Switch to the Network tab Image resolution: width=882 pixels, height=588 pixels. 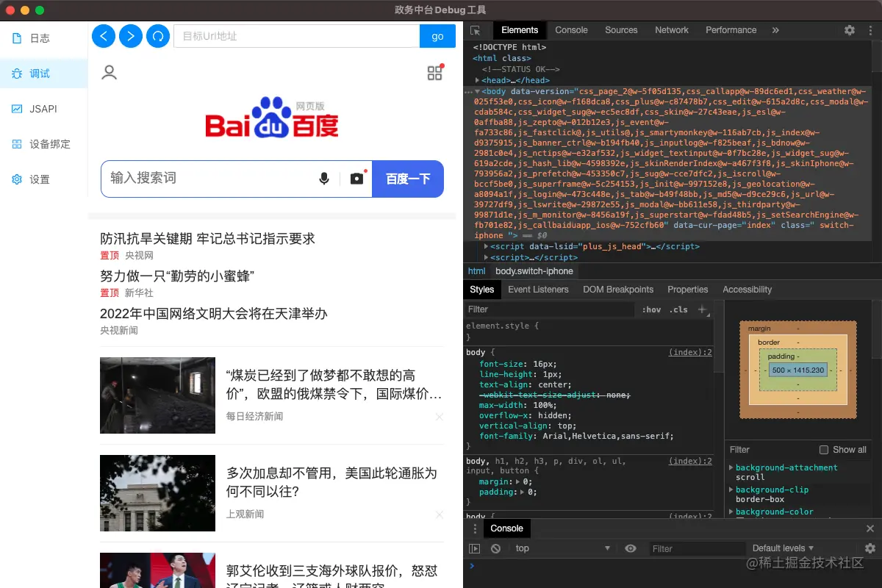pyautogui.click(x=672, y=30)
